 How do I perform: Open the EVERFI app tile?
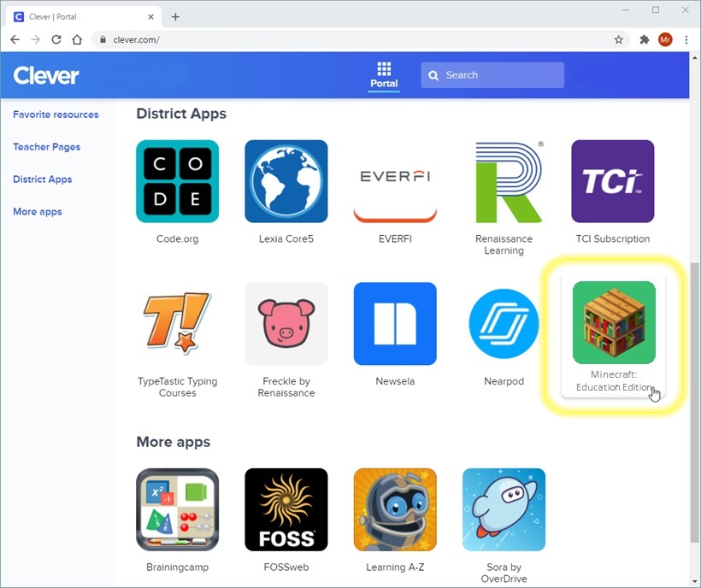point(395,181)
